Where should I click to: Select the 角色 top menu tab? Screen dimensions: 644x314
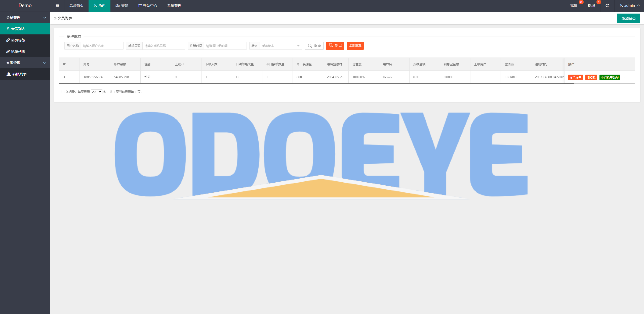point(99,6)
